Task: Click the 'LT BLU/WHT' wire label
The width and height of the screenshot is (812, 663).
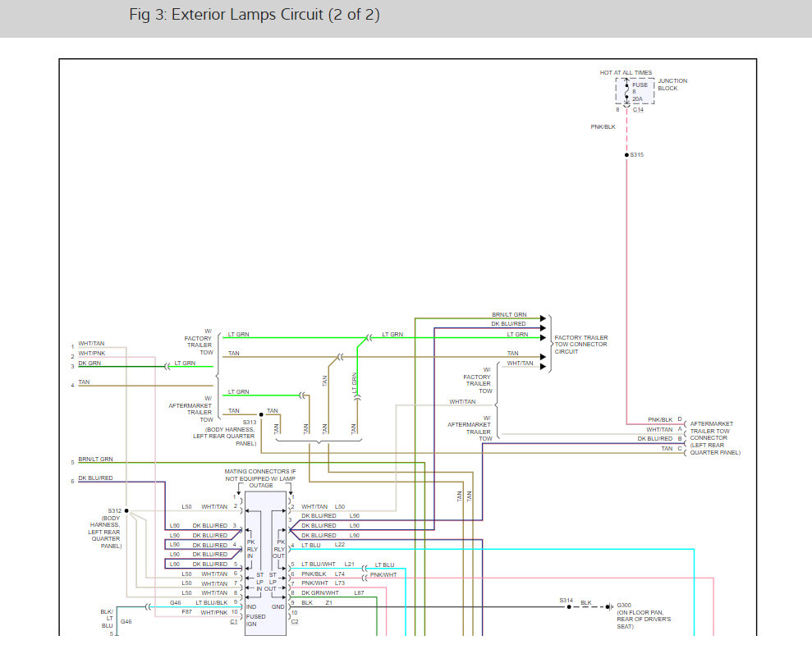Action: pos(319,565)
